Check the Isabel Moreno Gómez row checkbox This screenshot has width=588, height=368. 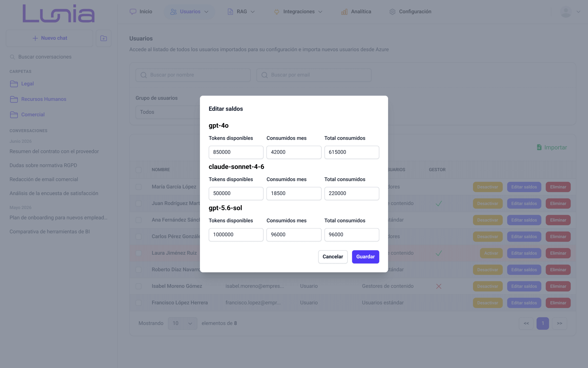point(139,286)
